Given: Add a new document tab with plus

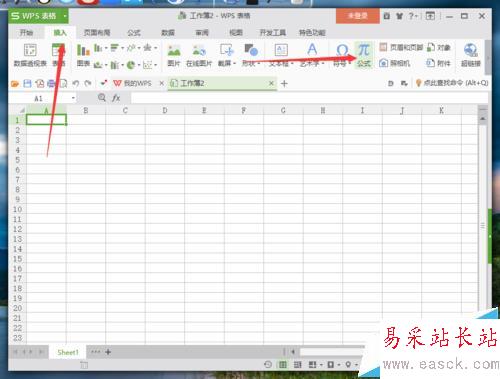Looking at the screenshot, I should (284, 84).
